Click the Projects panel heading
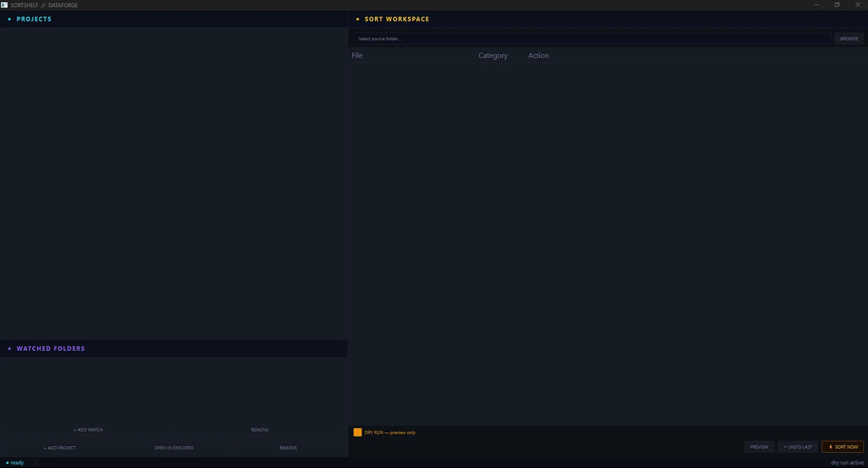 pyautogui.click(x=34, y=19)
